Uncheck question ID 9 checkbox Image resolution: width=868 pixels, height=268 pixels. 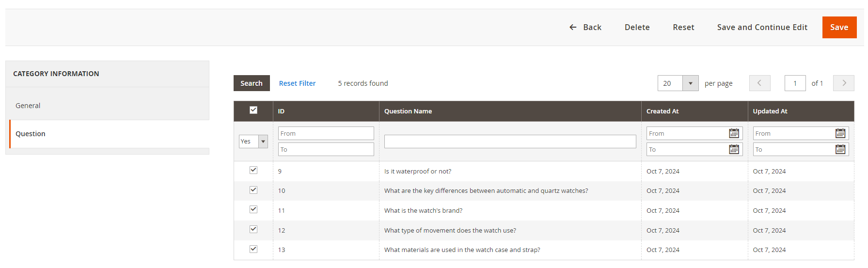click(253, 170)
